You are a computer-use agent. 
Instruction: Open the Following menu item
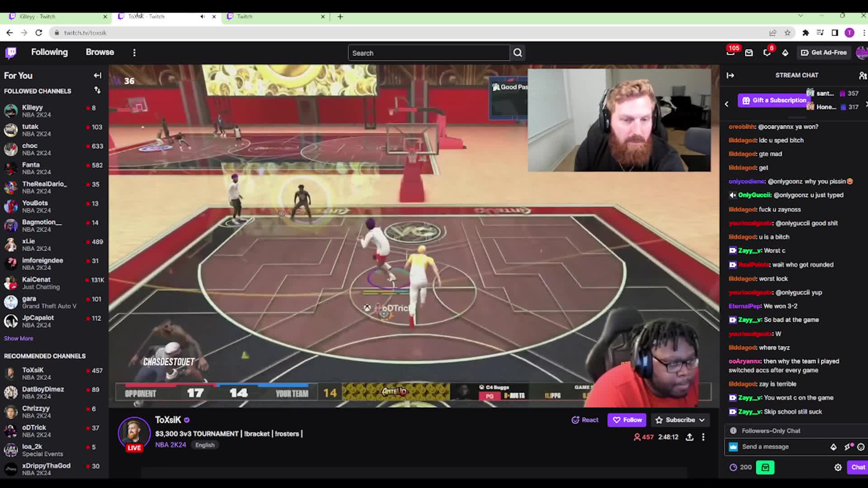click(x=49, y=52)
